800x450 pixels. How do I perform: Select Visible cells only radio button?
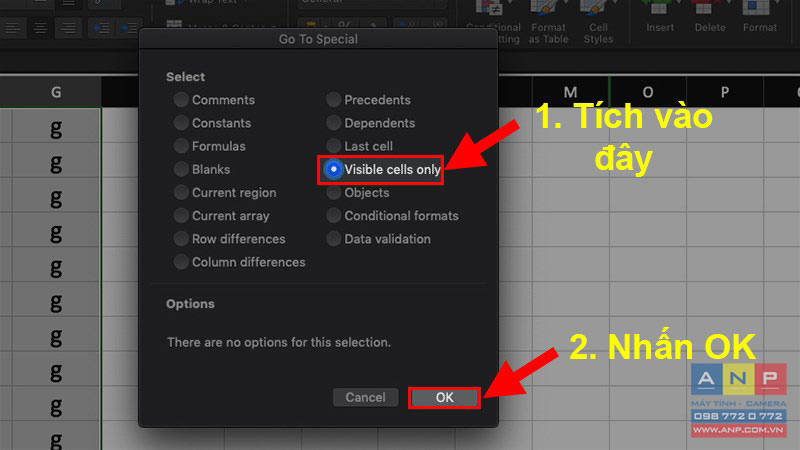333,169
